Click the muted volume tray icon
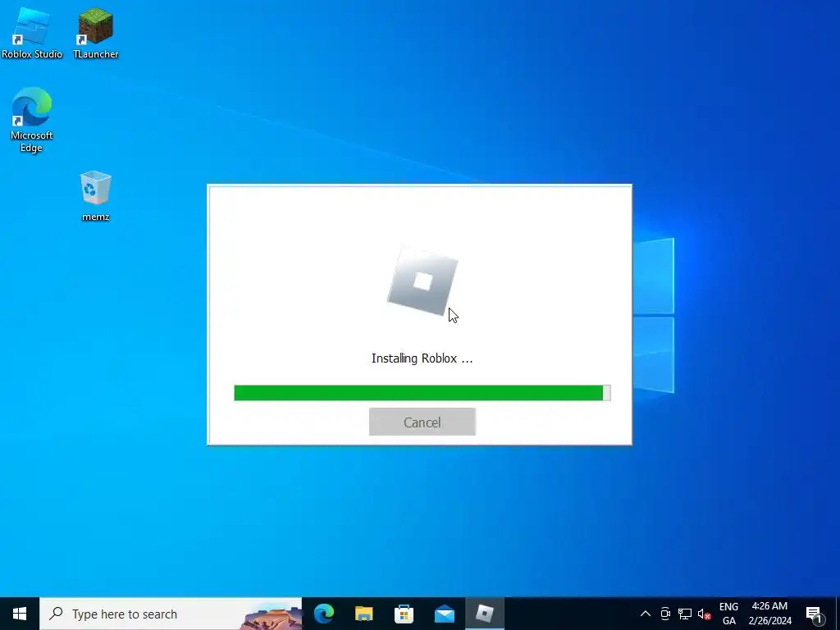The height and width of the screenshot is (630, 840). click(705, 614)
